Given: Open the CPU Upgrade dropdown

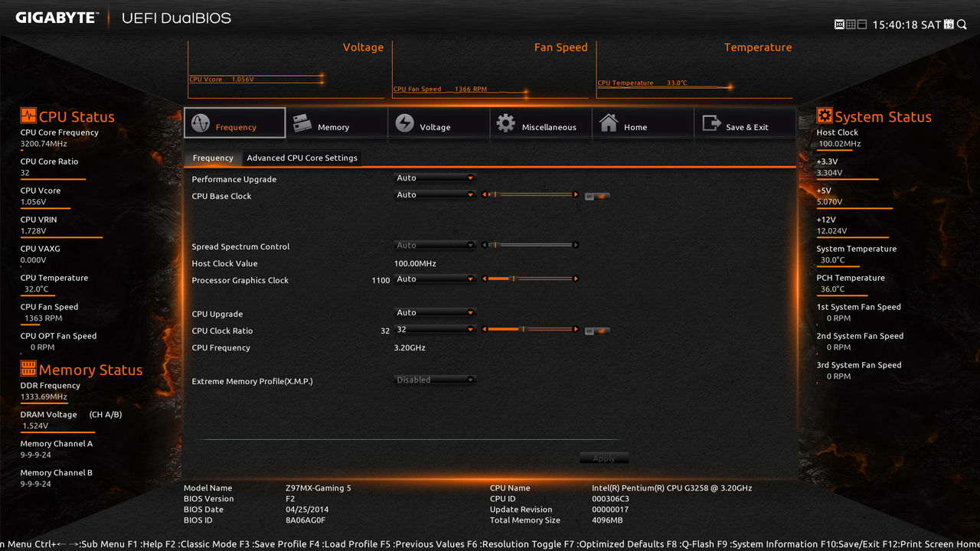Looking at the screenshot, I should (435, 312).
